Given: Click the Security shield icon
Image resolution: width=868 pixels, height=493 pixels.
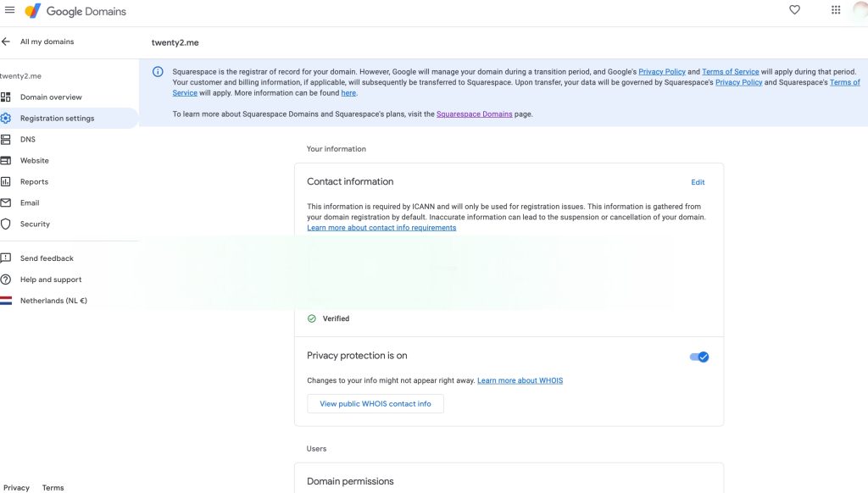Looking at the screenshot, I should (6, 224).
